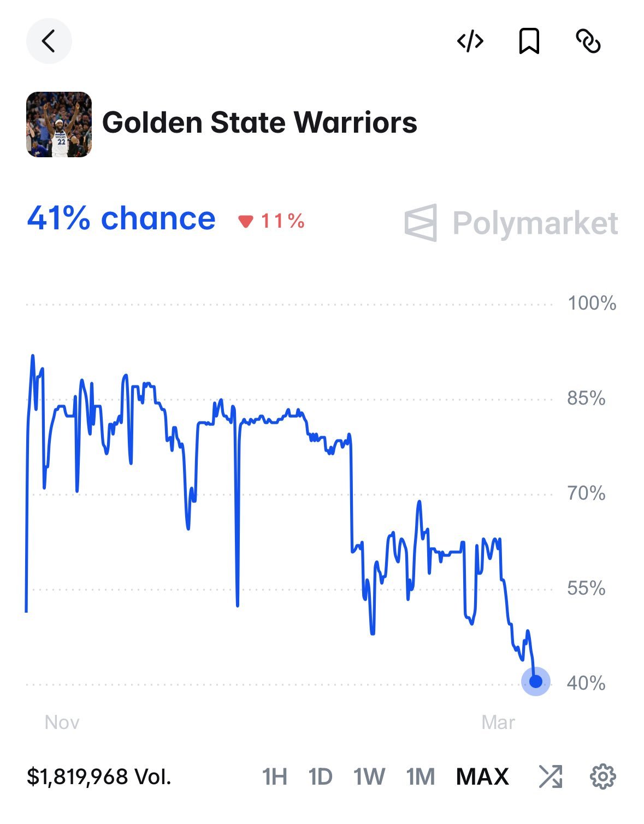This screenshot has width=644, height=824.
Task: Switch chart to the 1D range
Action: 320,776
